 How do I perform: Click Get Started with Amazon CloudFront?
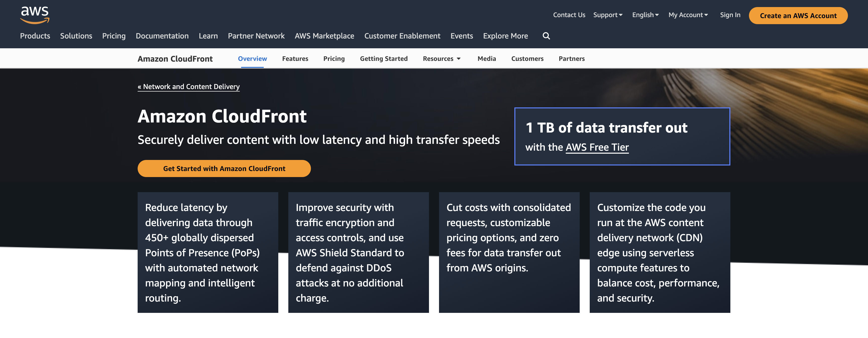[x=224, y=168]
